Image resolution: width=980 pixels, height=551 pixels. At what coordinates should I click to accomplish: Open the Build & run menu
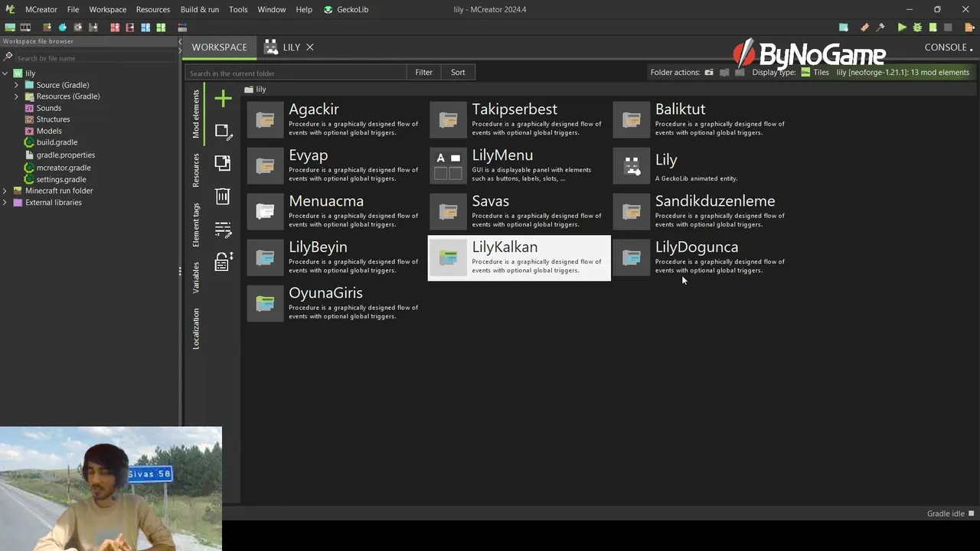click(x=199, y=9)
